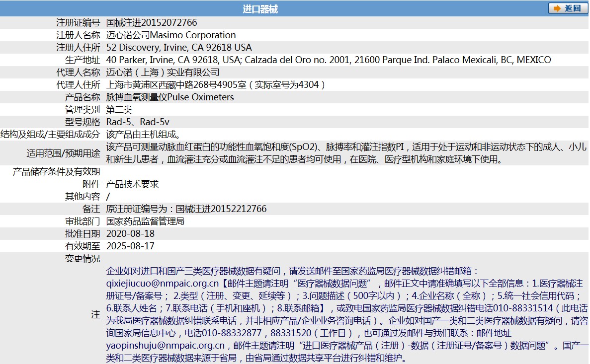590x364 pixels.
Task: Click the 生产地址 label
Action: coord(83,60)
